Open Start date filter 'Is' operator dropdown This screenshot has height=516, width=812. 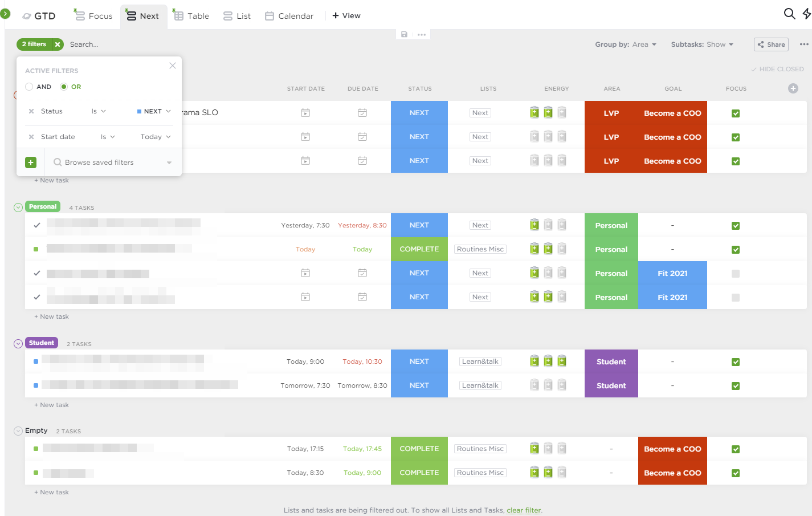click(108, 137)
